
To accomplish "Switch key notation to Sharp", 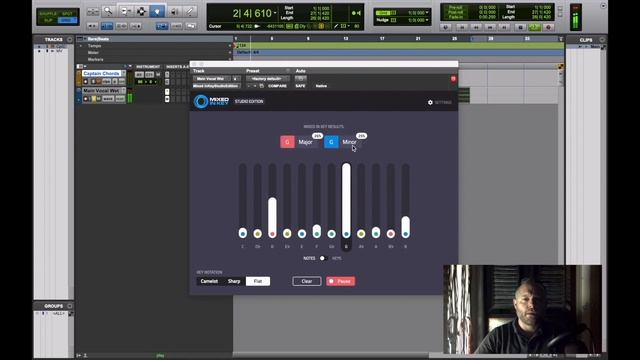I will point(234,281).
